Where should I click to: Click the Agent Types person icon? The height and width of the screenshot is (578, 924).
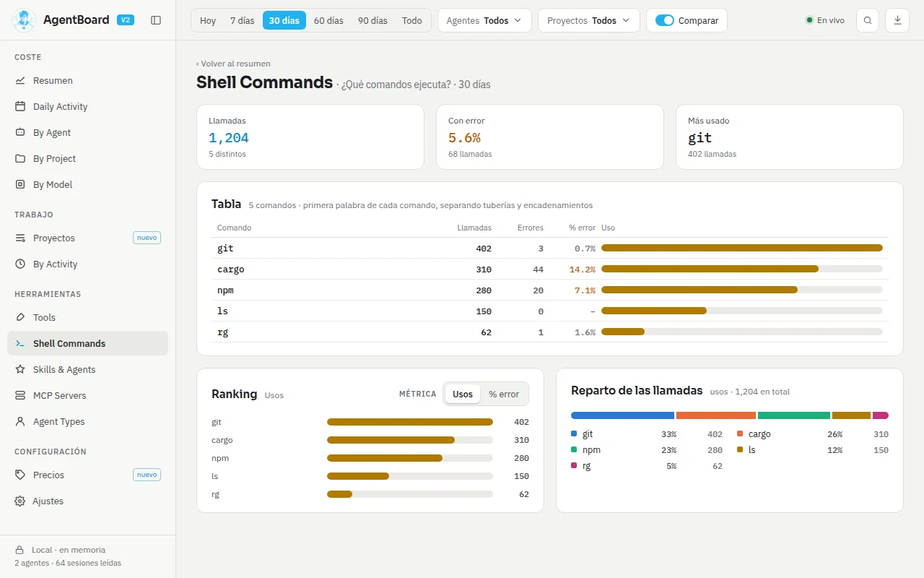click(20, 422)
